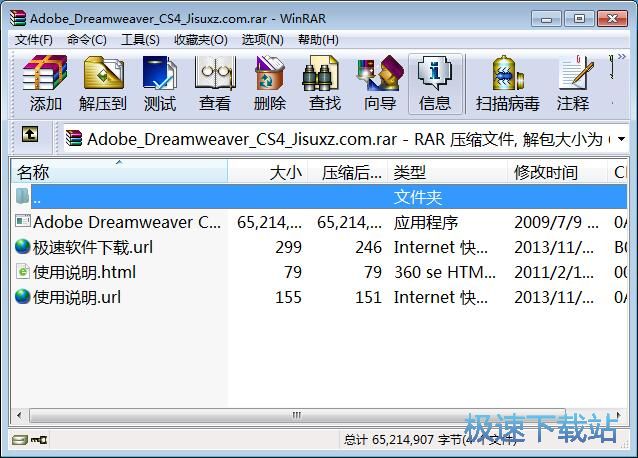Image resolution: width=638 pixels, height=458 pixels.
Task: Open the 工具(S) menu
Action: 140,40
